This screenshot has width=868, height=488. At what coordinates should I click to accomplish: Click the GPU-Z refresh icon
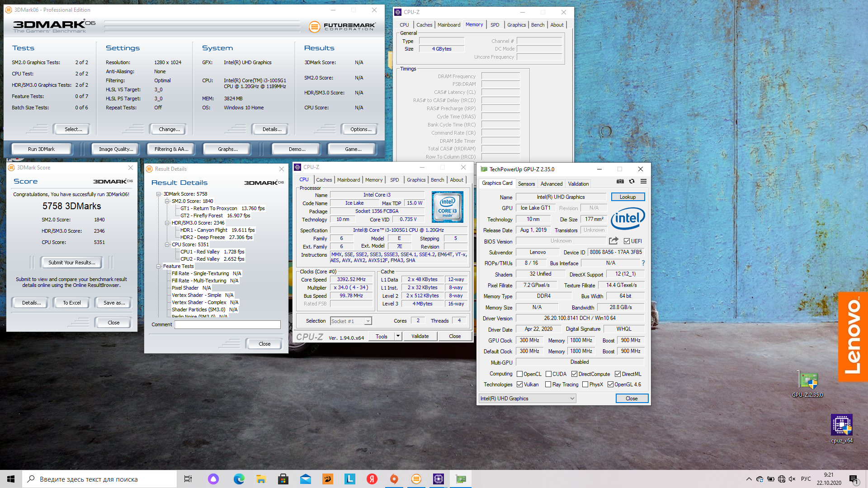pos(632,182)
